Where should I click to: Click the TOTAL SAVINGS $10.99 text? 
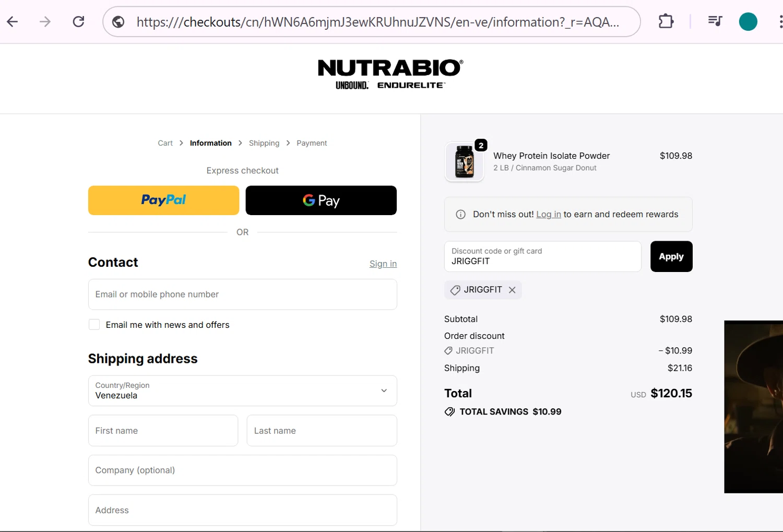click(511, 412)
